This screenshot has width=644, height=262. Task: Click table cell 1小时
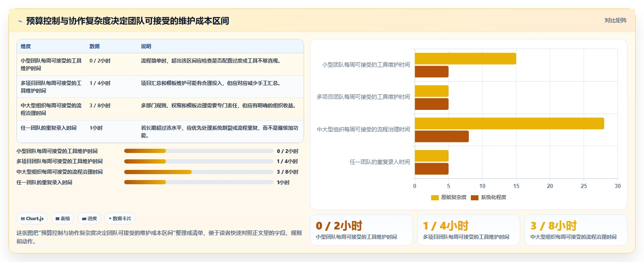(x=96, y=128)
